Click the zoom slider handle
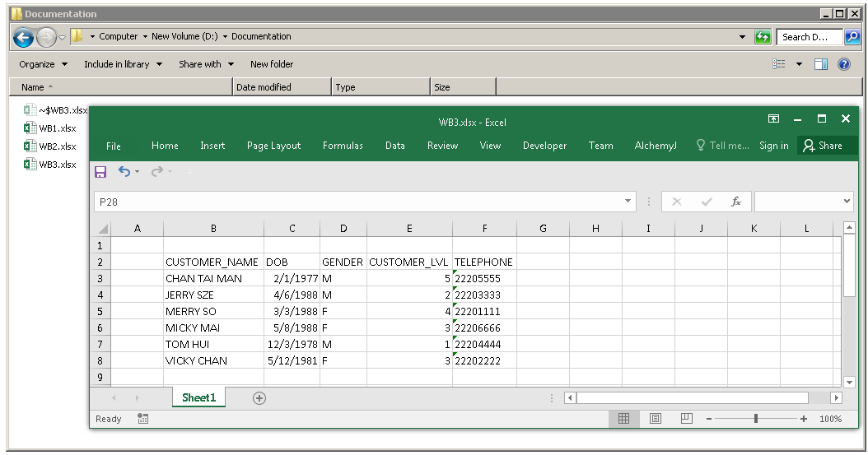868x455 pixels. [756, 419]
